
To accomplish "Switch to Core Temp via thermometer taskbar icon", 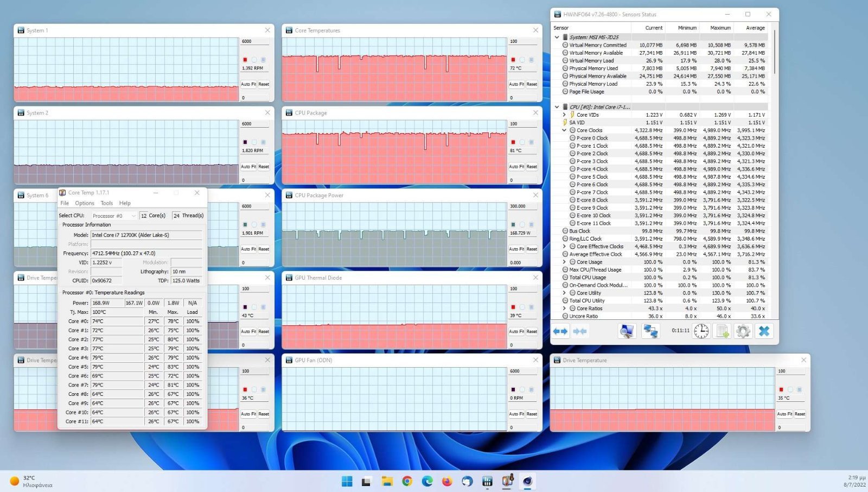I will pos(507,481).
